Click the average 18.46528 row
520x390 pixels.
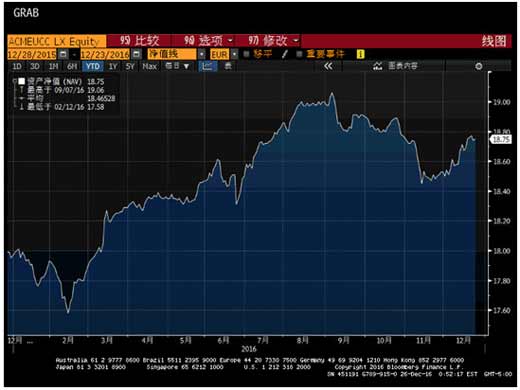coord(67,98)
